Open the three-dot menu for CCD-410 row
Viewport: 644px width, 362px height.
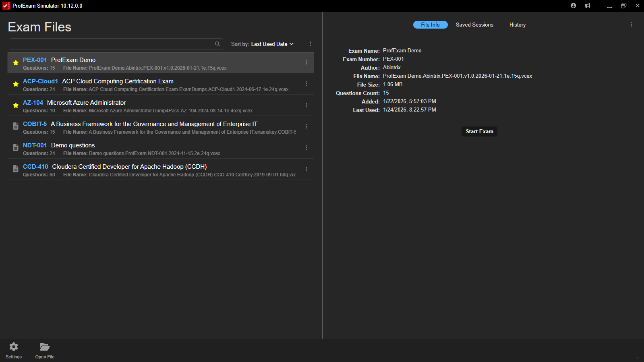tap(306, 169)
